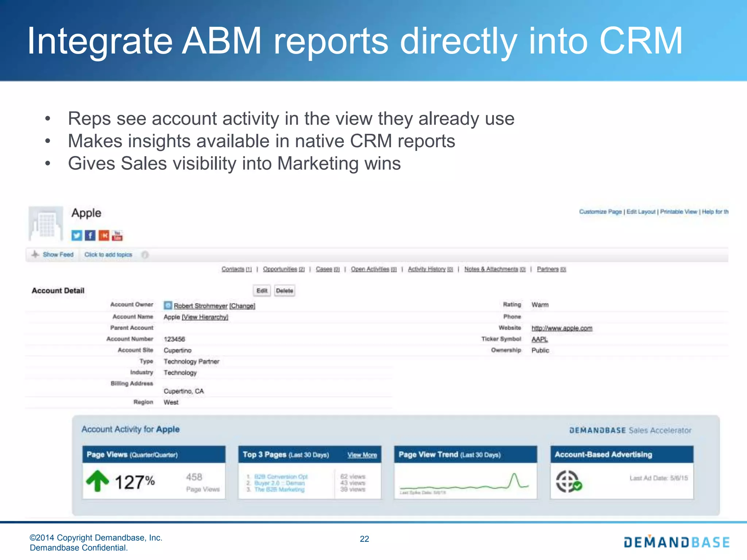Image resolution: width=747 pixels, height=560 pixels.
Task: Click the Cupertino account site value
Action: point(178,350)
